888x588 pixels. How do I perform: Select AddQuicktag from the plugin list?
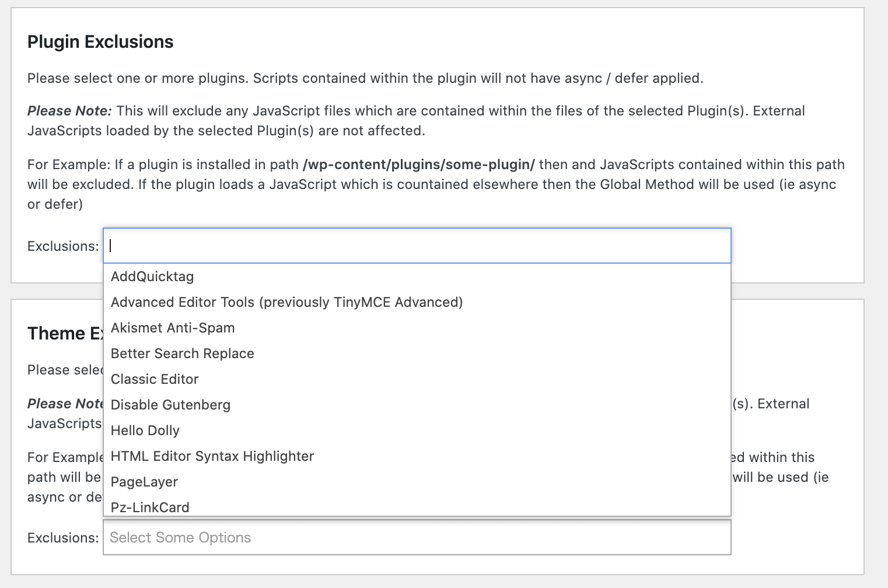[x=152, y=276]
